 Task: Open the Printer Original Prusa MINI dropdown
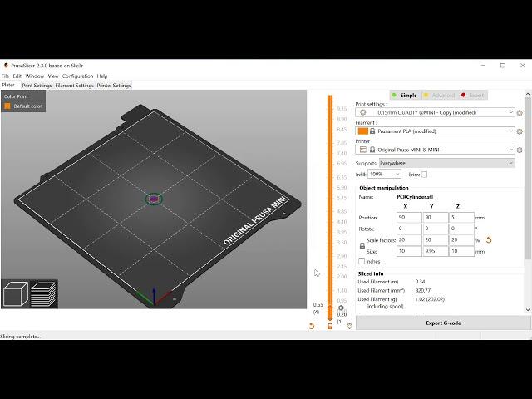[x=435, y=150]
